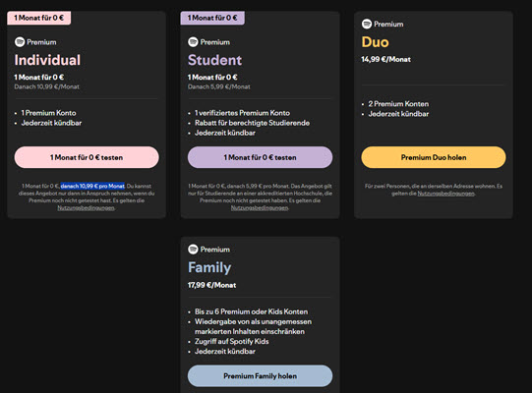The width and height of the screenshot is (532, 393).
Task: Start Student plan with purple test button
Action: tap(260, 157)
